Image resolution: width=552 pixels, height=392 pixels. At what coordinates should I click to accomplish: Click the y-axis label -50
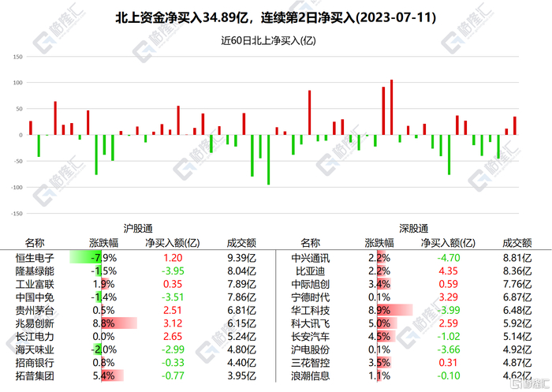pyautogui.click(x=18, y=162)
